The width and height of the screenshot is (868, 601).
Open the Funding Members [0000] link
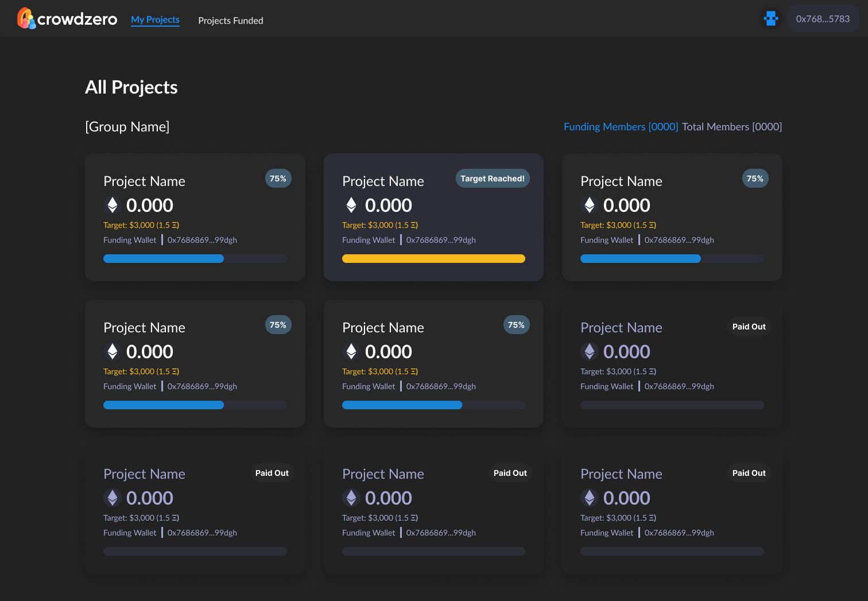[x=621, y=127]
